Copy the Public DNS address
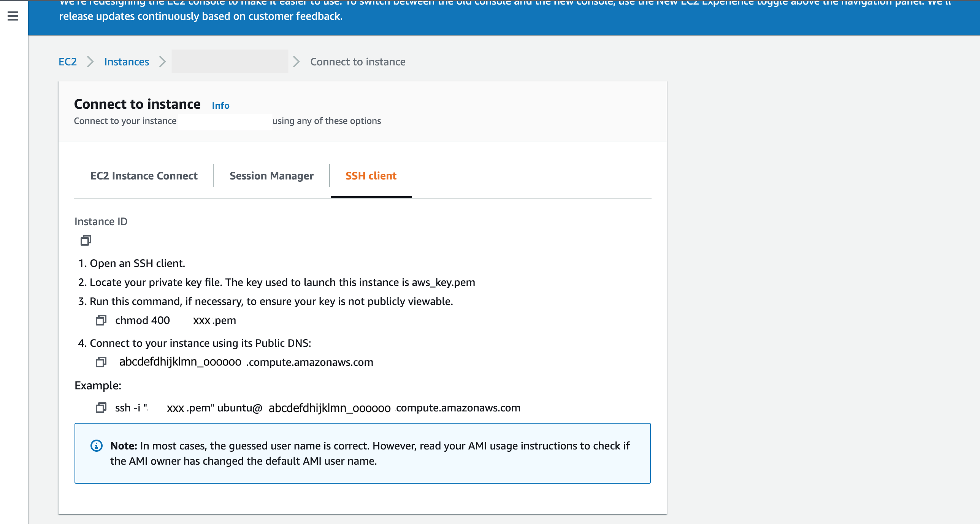This screenshot has height=524, width=980. pyautogui.click(x=101, y=362)
